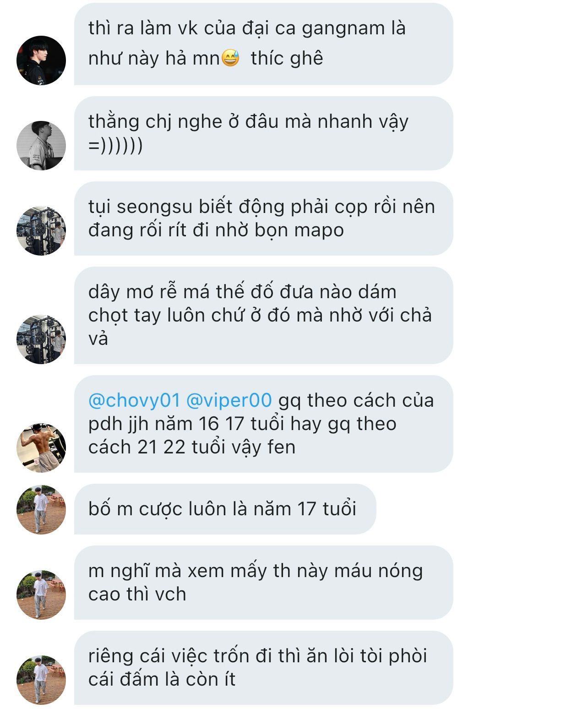Open shirtless back avatar beside mention message
This screenshot has width=588, height=709.
coord(41,447)
